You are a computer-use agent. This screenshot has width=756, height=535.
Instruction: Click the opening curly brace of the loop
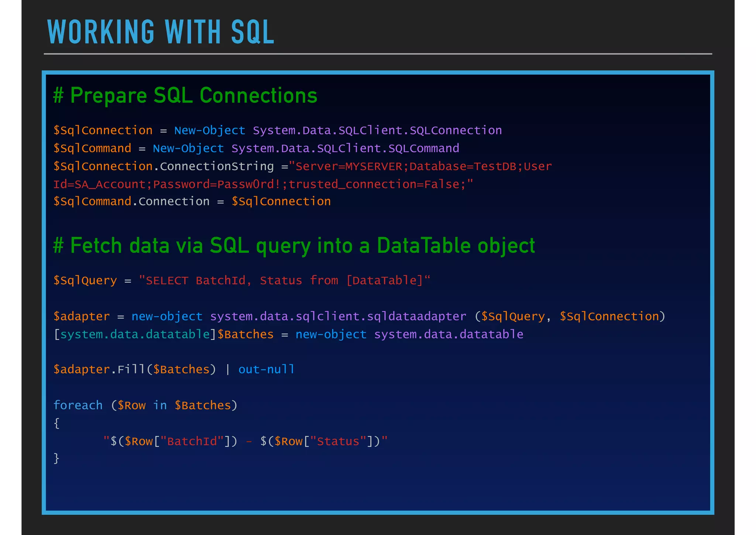coord(56,423)
